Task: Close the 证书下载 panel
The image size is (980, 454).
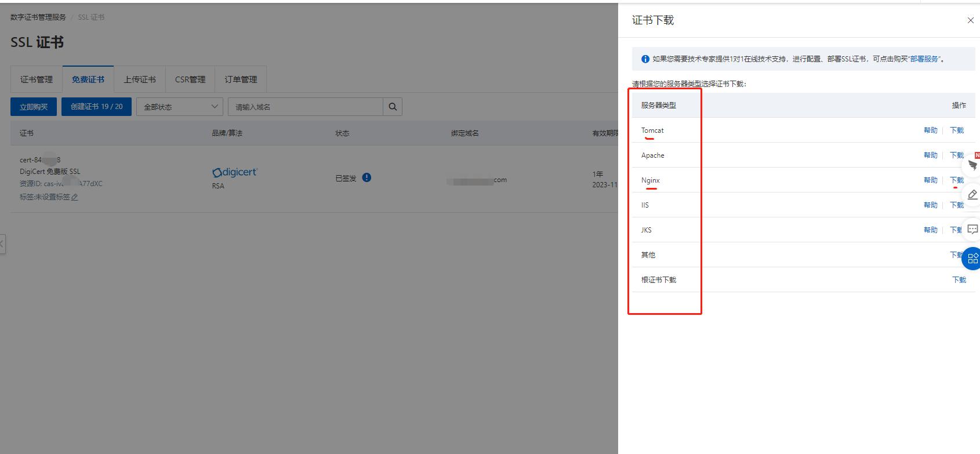Action: 970,20
